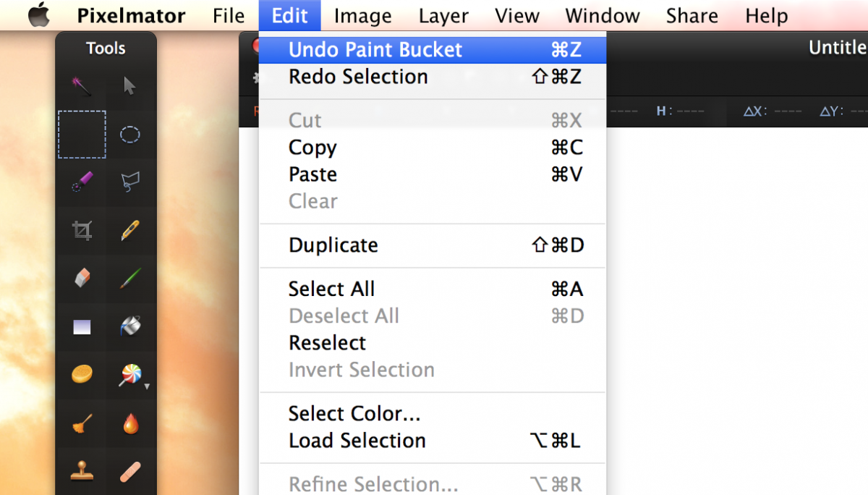This screenshot has height=495, width=868.
Task: Select the lollipop tool icon
Action: 130,375
